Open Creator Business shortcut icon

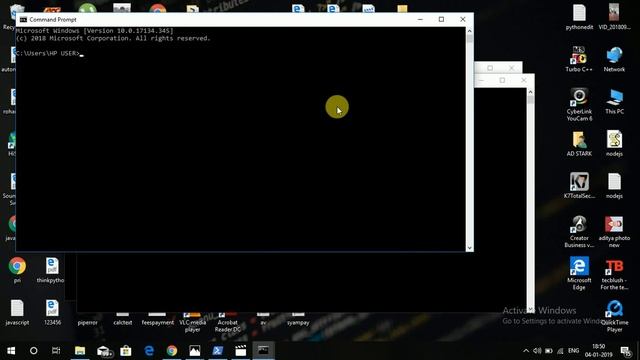579,231
